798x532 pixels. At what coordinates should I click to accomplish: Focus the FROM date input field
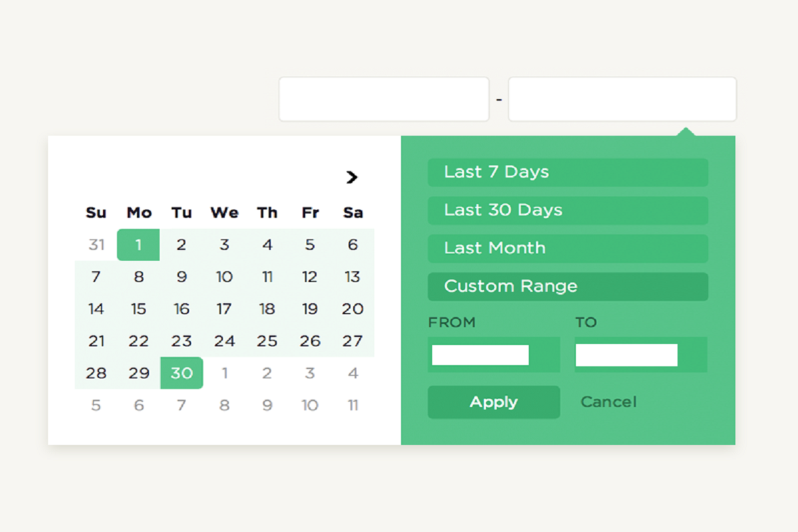point(493,354)
